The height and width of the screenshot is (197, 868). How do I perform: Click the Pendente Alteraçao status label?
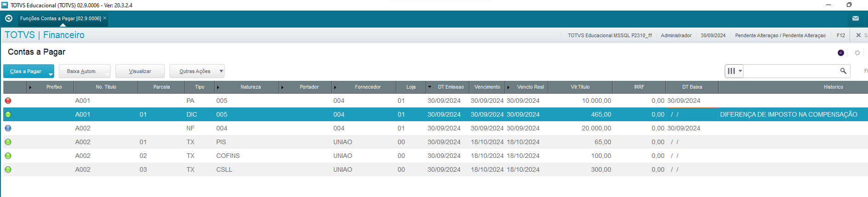tap(780, 35)
